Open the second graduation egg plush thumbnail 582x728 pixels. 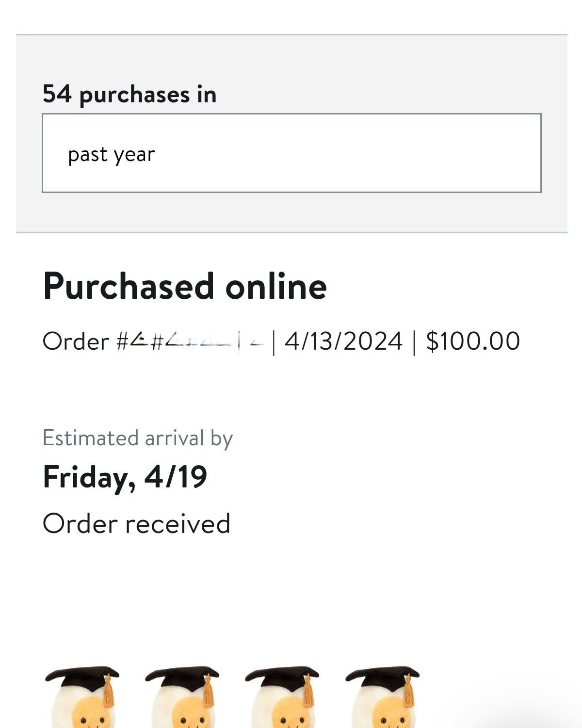click(182, 696)
